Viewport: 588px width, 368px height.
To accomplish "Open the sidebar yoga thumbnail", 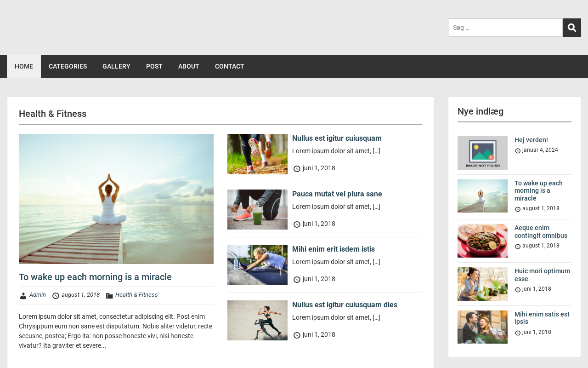I will [x=482, y=196].
